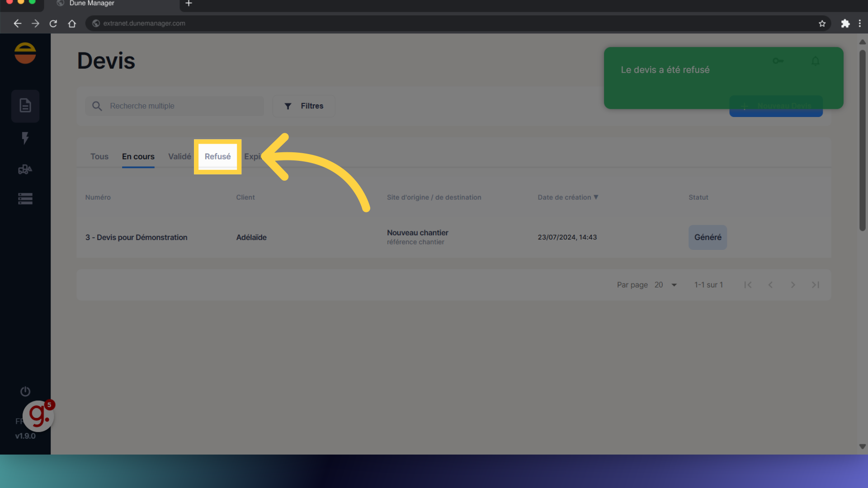Bookmark page with the star icon
This screenshot has height=488, width=868.
[822, 23]
